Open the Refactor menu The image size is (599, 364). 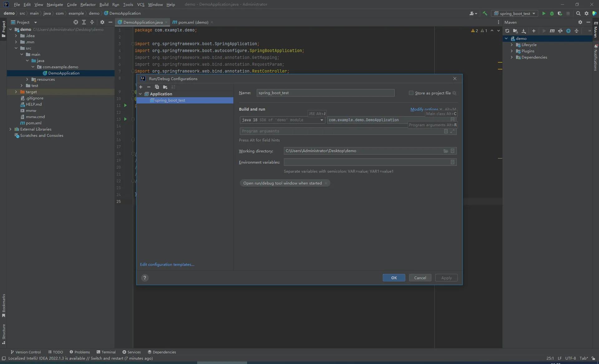point(88,4)
